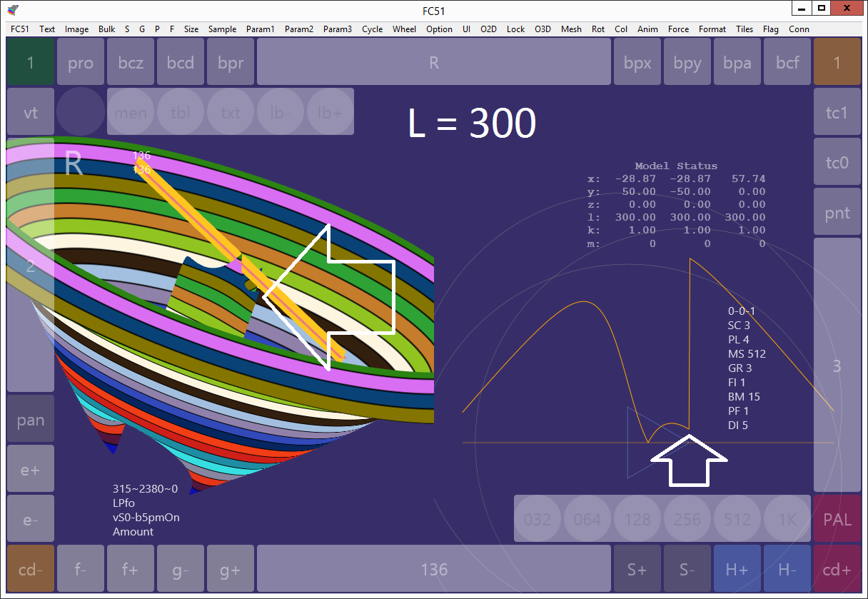Select the 512 mesh size option
868x599 pixels.
click(x=737, y=519)
